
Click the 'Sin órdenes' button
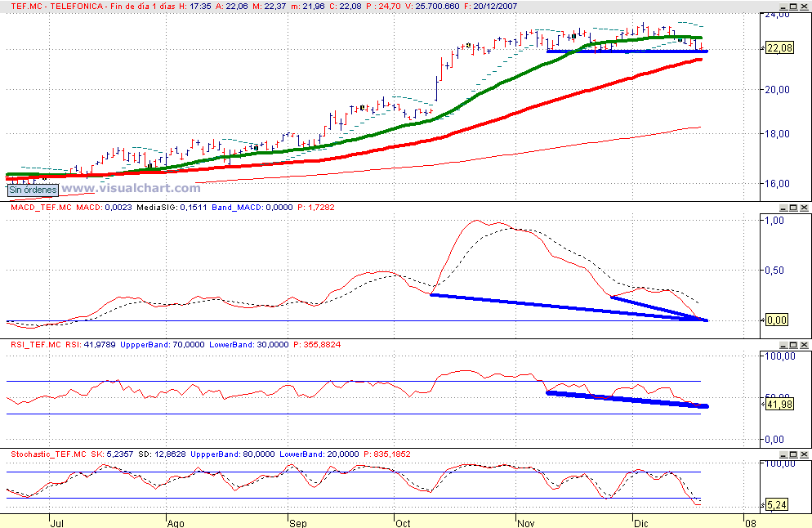[x=33, y=190]
